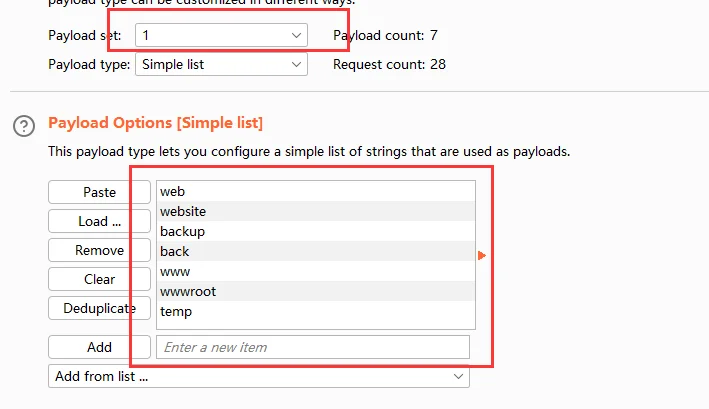Expand the Add from list dropdown
This screenshot has width=709, height=409.
259,377
